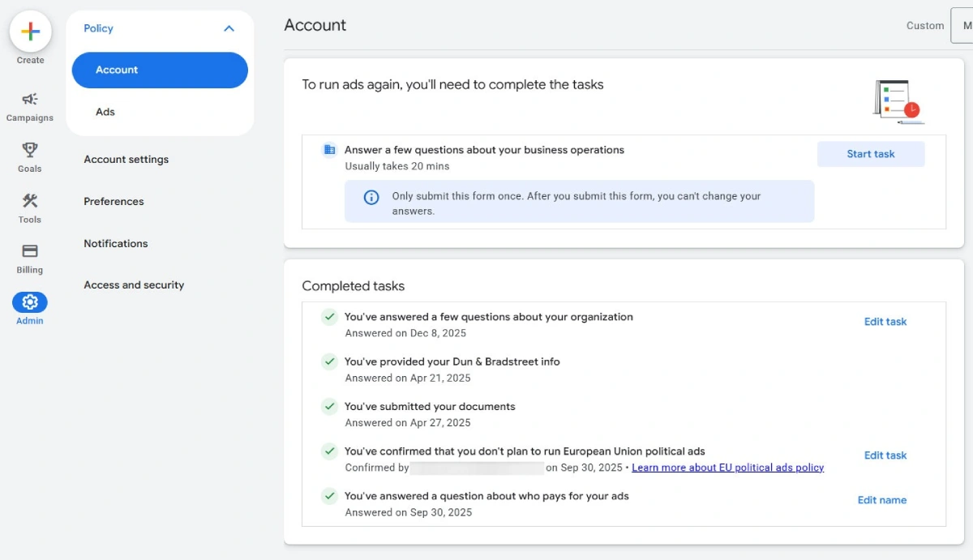Select Account under Policy
Image resolution: width=973 pixels, height=560 pixels.
pyautogui.click(x=160, y=70)
